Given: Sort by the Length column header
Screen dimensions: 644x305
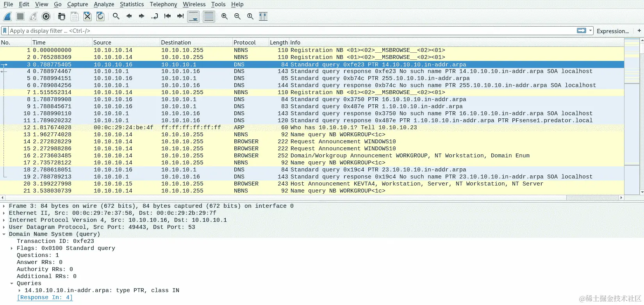Looking at the screenshot, I should [x=279, y=42].
